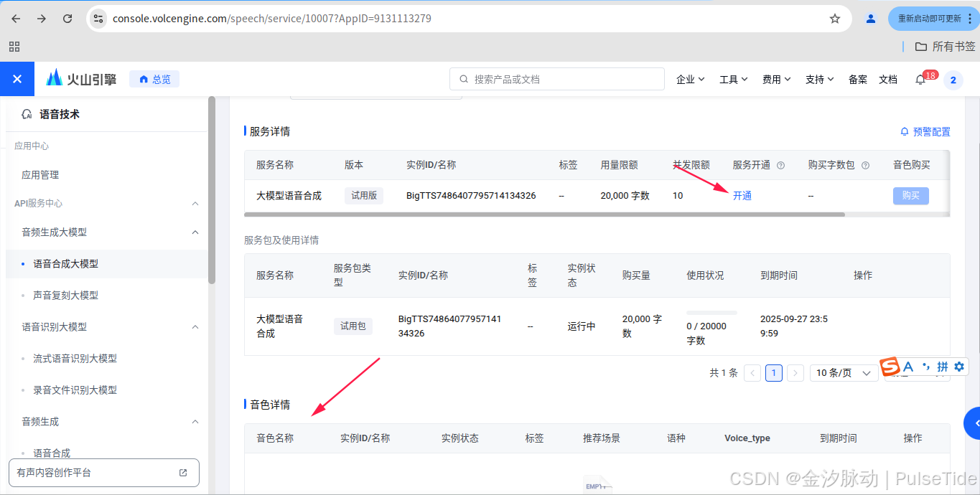Open 应用管理 in the sidebar
This screenshot has height=495, width=980.
pyautogui.click(x=40, y=175)
